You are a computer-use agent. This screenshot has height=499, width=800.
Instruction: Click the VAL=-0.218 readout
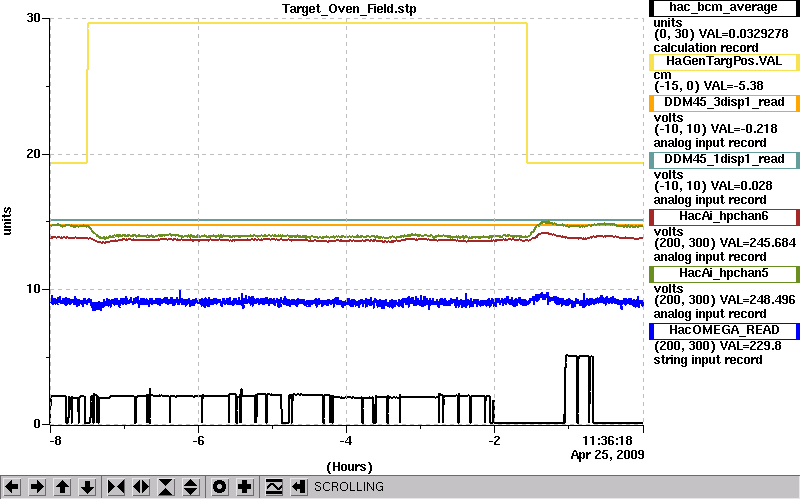point(746,129)
